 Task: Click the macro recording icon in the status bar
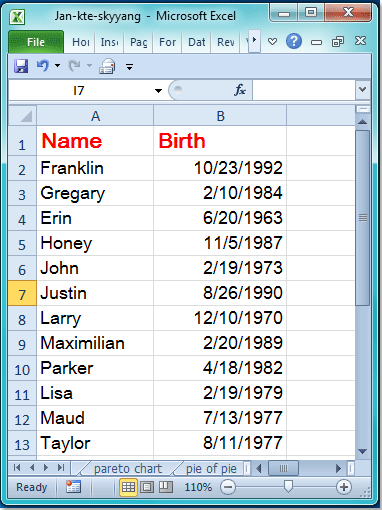[x=73, y=487]
